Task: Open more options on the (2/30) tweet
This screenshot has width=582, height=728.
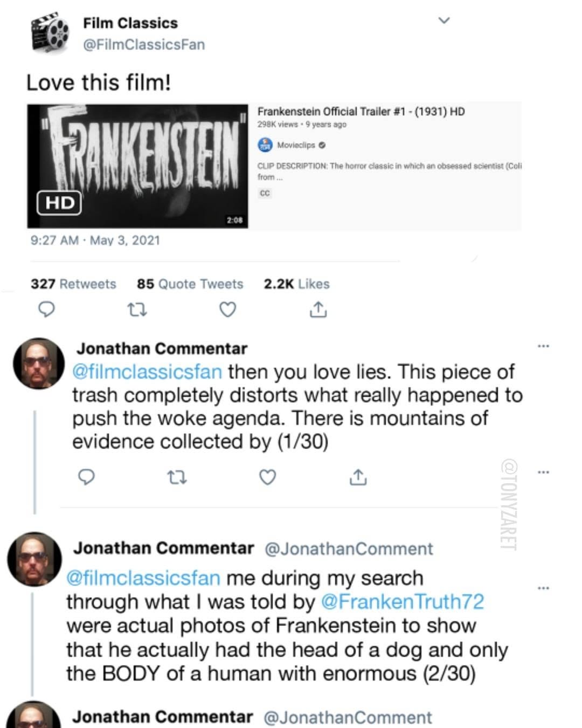Action: (x=543, y=587)
